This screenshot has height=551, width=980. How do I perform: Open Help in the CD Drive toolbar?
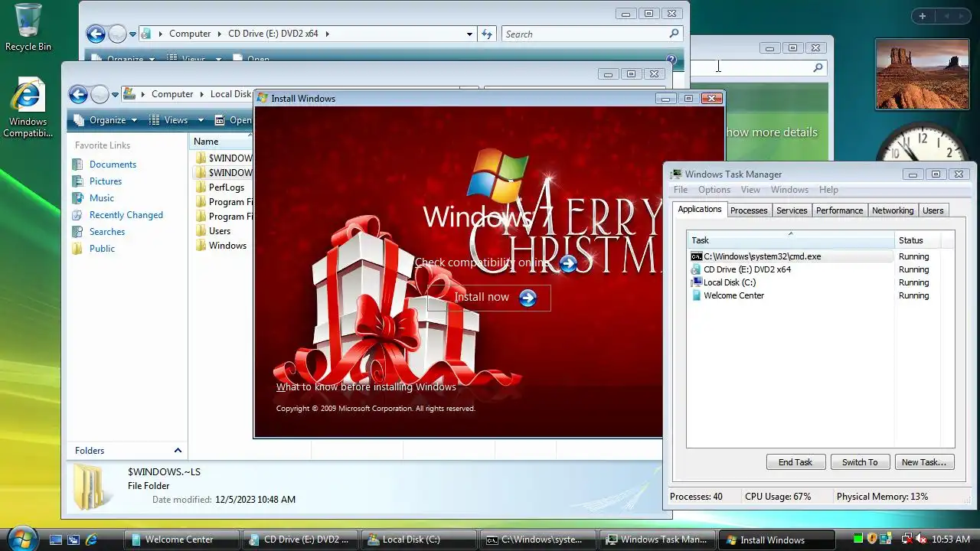[671, 60]
